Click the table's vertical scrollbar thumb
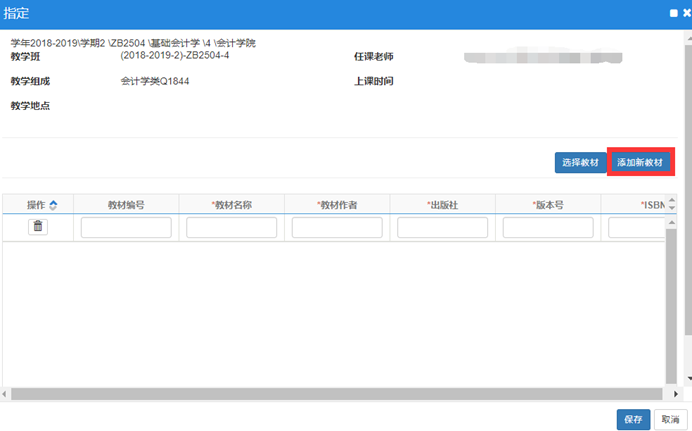 (x=671, y=306)
